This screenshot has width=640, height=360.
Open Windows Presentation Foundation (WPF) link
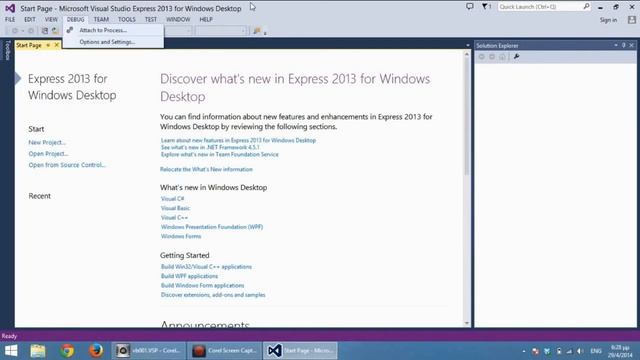pyautogui.click(x=212, y=227)
